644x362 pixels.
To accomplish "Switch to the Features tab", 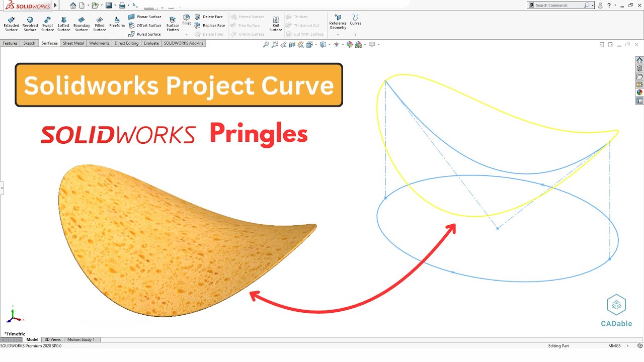I will [x=10, y=43].
